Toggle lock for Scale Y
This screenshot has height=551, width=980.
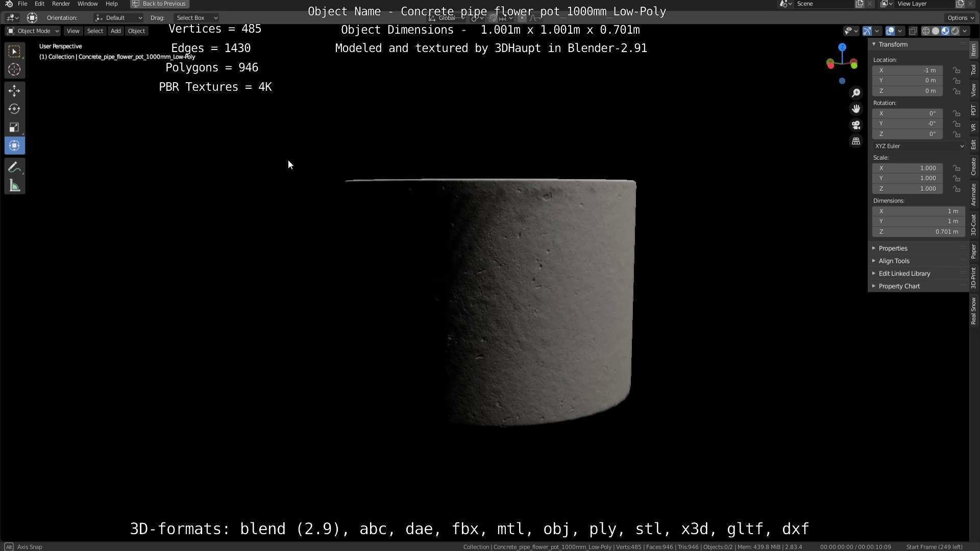pos(957,179)
